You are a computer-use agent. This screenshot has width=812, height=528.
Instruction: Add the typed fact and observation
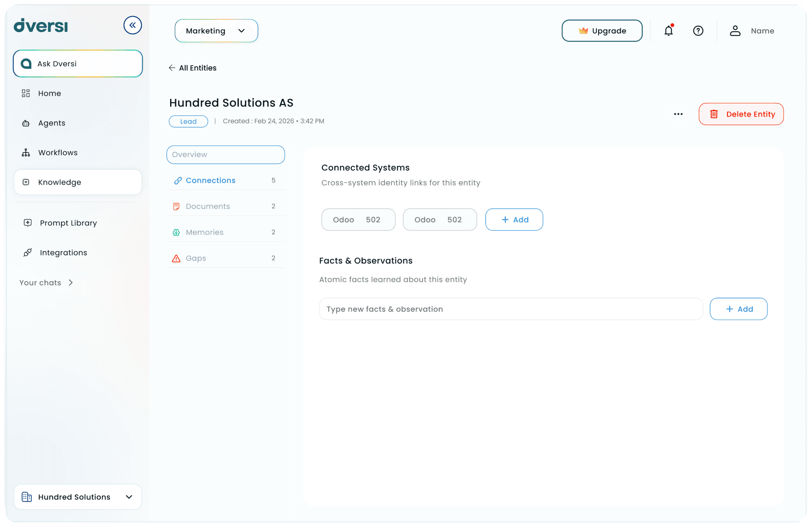point(738,309)
